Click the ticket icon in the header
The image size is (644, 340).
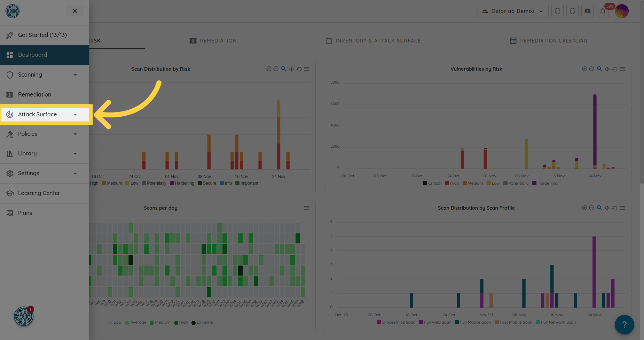[x=588, y=11]
